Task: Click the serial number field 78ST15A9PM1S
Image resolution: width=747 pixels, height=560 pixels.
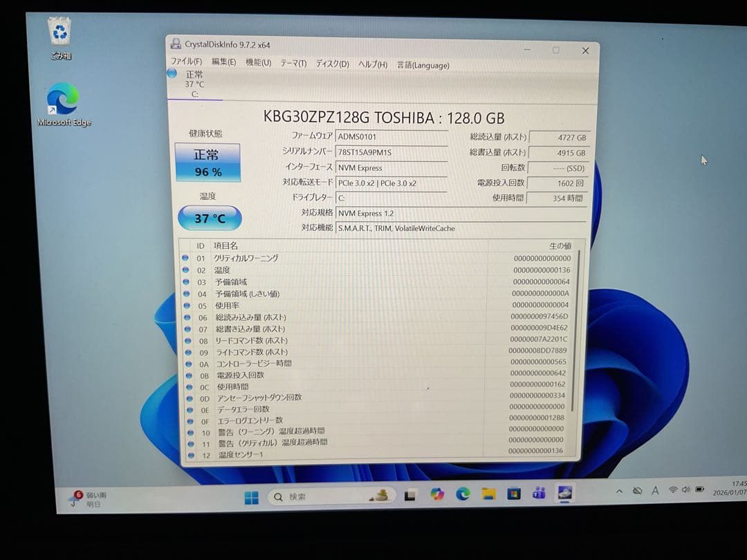Action: [391, 152]
